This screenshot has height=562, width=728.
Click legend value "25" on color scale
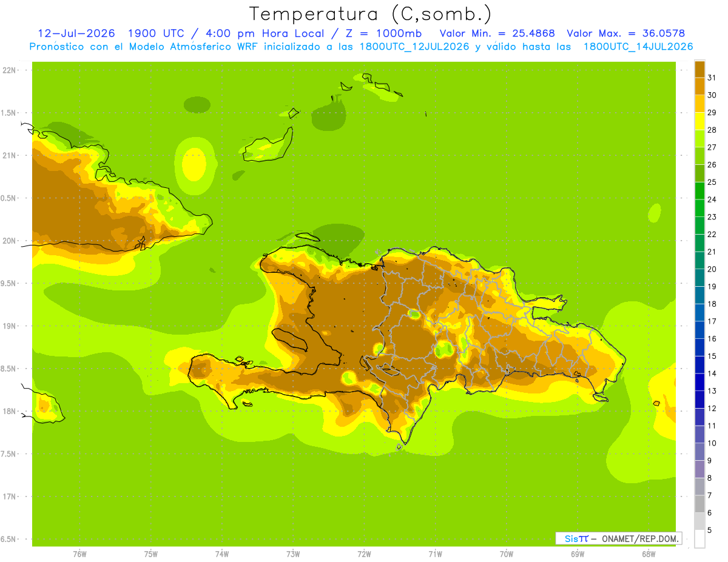tap(712, 182)
